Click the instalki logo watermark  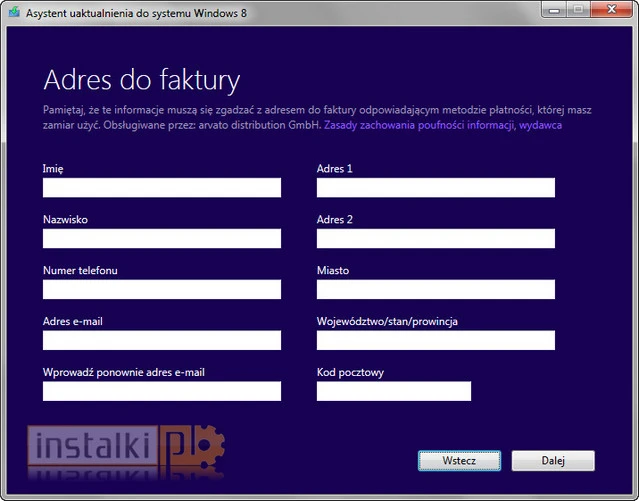(x=125, y=450)
